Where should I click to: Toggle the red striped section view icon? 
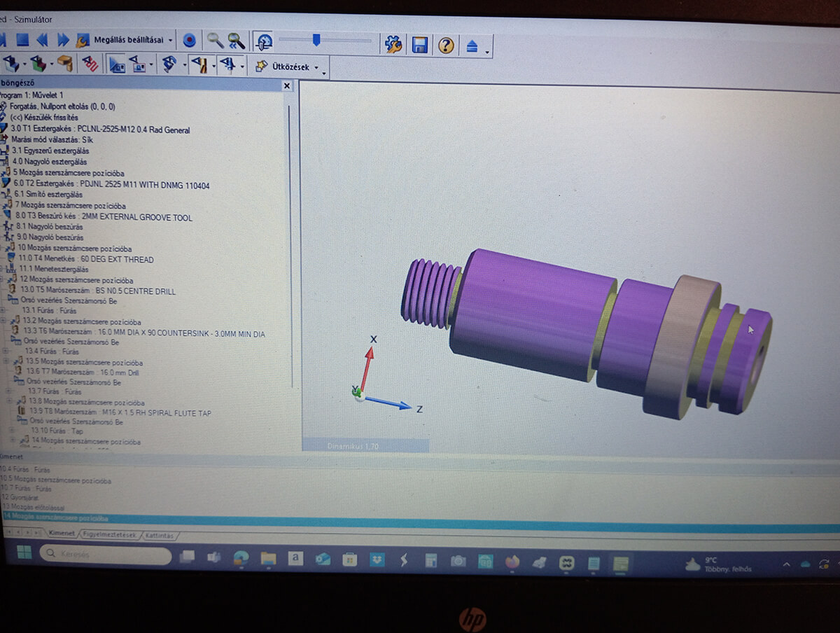[x=90, y=64]
